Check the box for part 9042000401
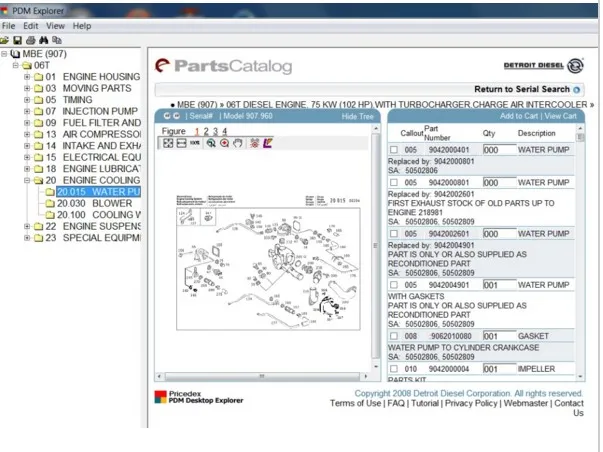This screenshot has height=452, width=603. [x=394, y=150]
